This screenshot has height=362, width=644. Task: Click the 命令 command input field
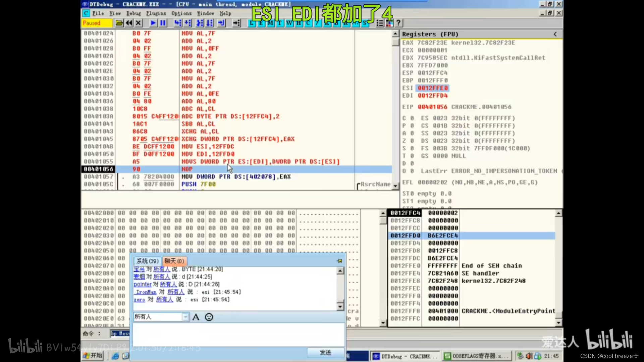coord(119,334)
